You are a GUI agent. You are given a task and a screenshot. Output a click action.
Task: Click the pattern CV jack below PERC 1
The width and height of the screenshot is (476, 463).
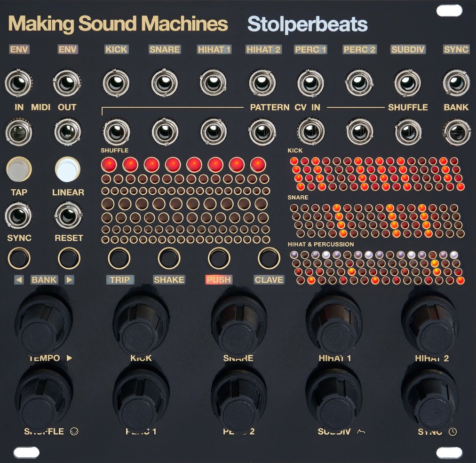point(311,132)
